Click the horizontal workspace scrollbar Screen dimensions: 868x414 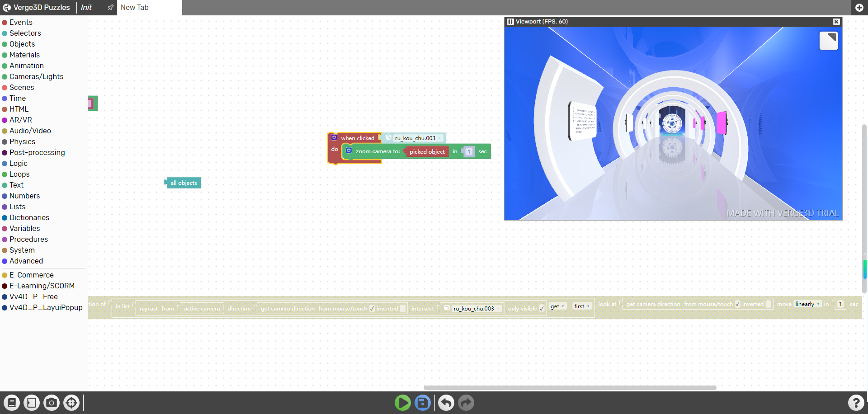(x=570, y=388)
